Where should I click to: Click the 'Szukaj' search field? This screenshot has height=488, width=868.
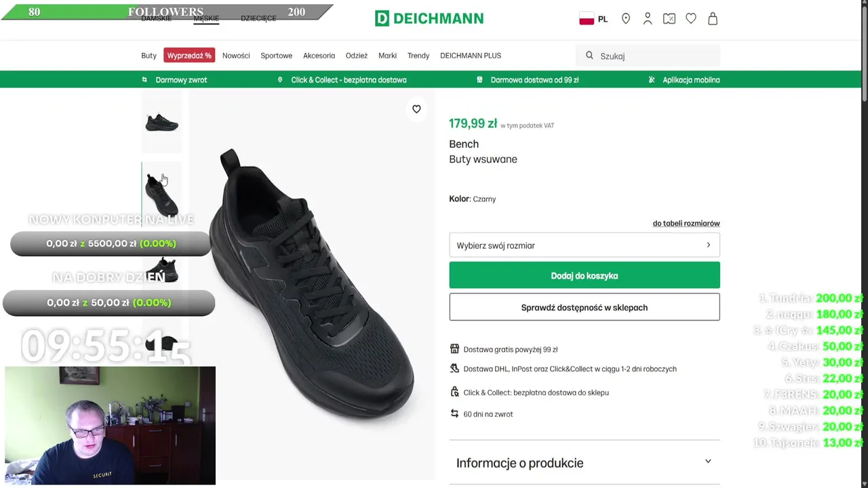(x=654, y=56)
